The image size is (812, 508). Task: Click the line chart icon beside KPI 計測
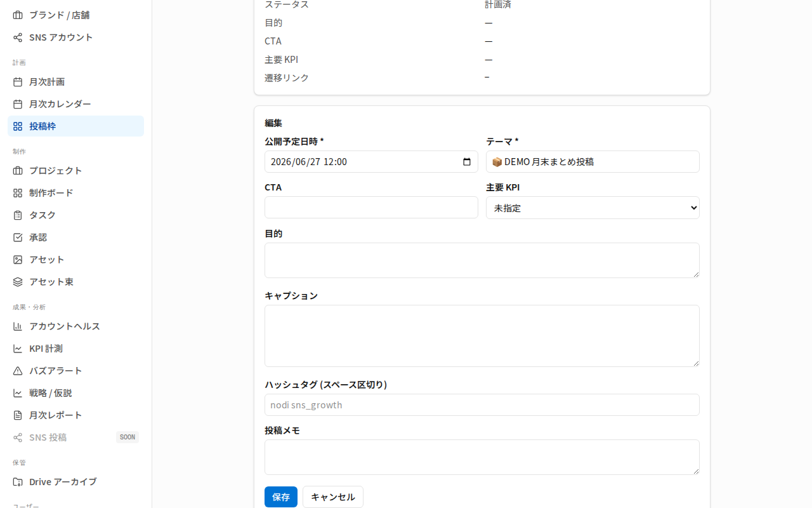(18, 349)
